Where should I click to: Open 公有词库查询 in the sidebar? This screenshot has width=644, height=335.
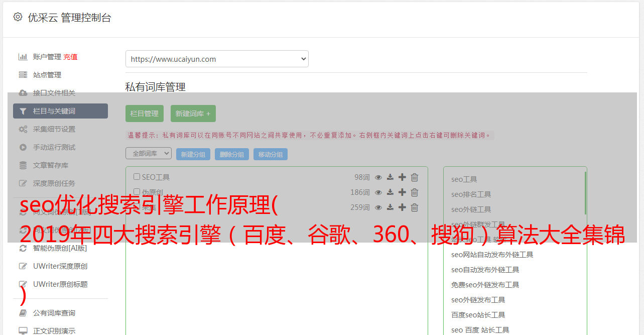pos(54,313)
